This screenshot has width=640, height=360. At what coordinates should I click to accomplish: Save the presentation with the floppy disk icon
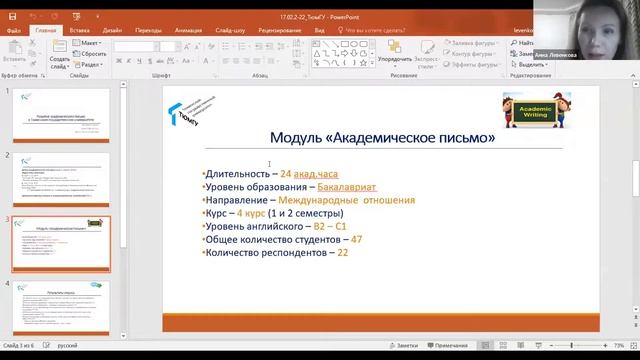tap(13, 17)
